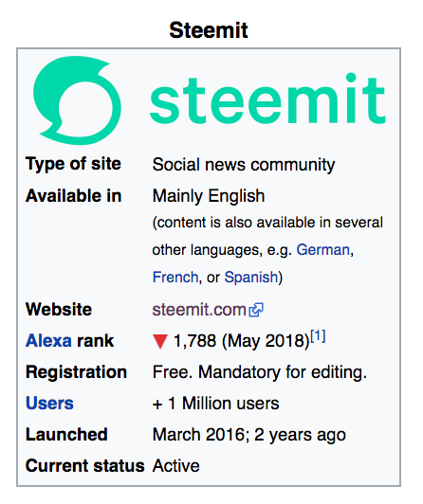Open the steemit.com website link

pos(199,310)
